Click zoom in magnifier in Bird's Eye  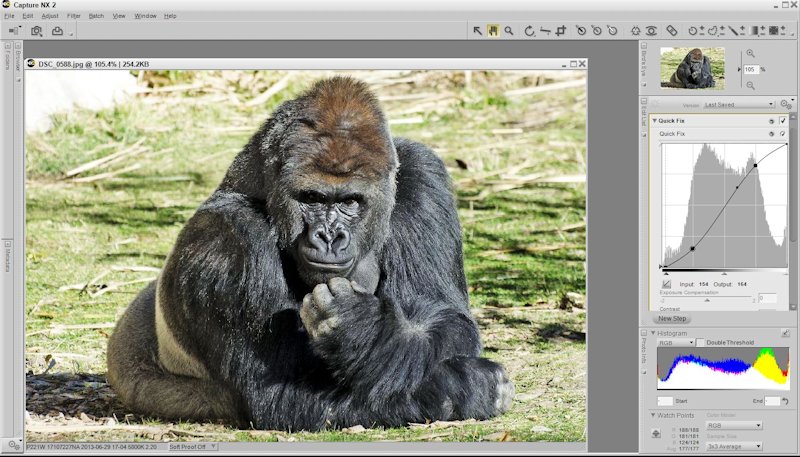point(751,53)
